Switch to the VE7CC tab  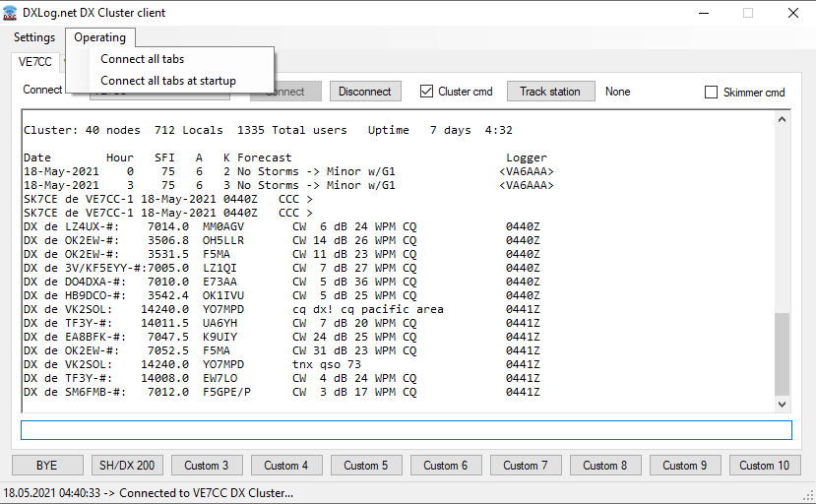tap(34, 62)
